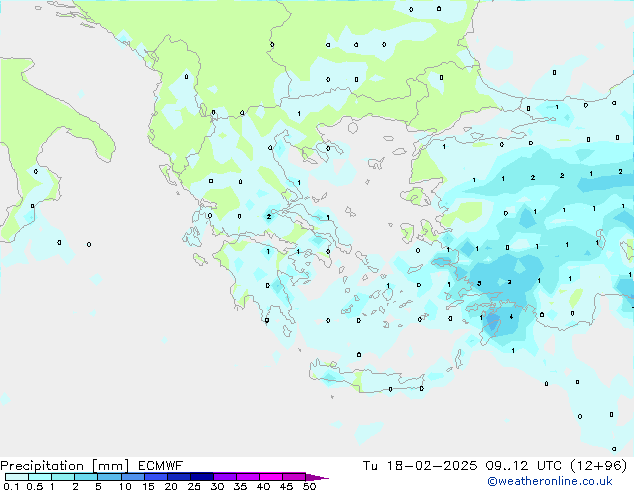This screenshot has height=490, width=634.
Task: Click the 'ECMWF' model label
Action: click(x=161, y=466)
